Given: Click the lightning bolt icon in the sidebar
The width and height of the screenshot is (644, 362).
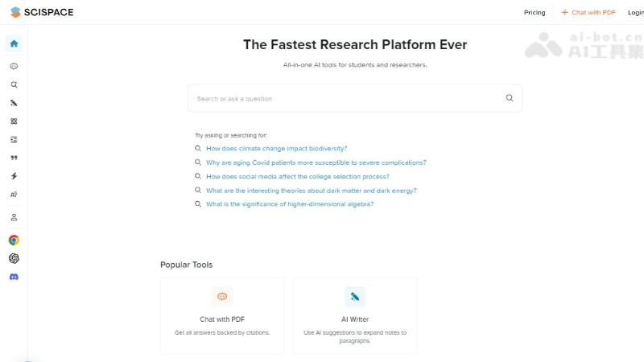Looking at the screenshot, I should pos(14,176).
